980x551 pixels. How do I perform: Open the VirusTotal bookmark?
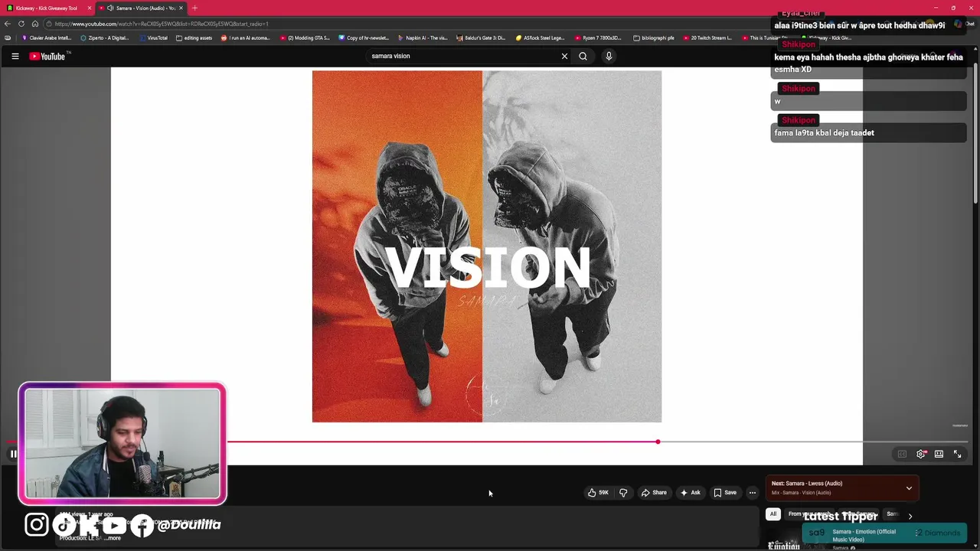tap(153, 37)
